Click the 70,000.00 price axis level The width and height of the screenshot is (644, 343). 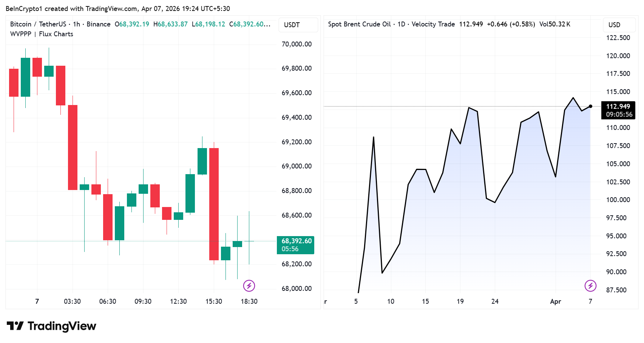tap(297, 44)
